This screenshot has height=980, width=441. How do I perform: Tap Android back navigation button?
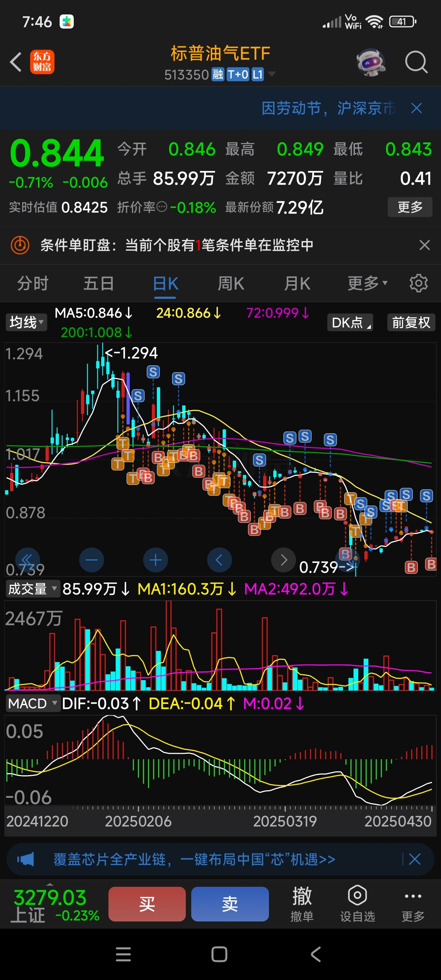point(316,954)
